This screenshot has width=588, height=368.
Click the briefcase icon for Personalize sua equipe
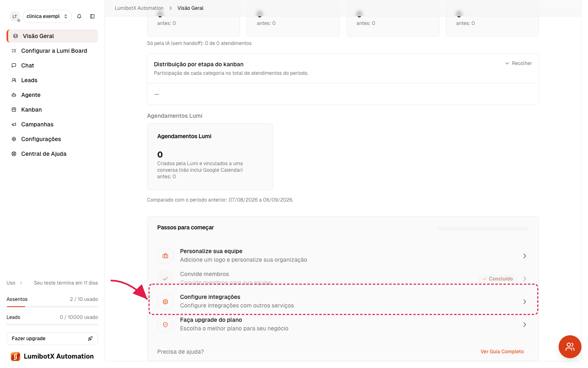pyautogui.click(x=165, y=256)
